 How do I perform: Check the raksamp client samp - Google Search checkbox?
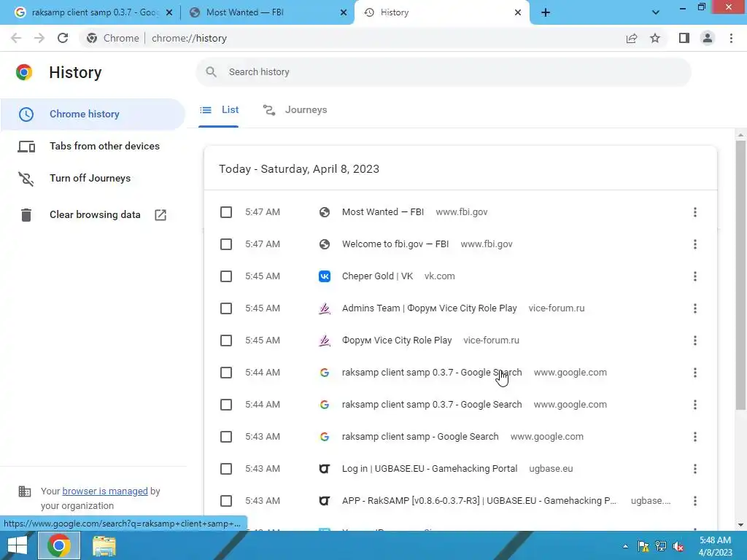226,437
